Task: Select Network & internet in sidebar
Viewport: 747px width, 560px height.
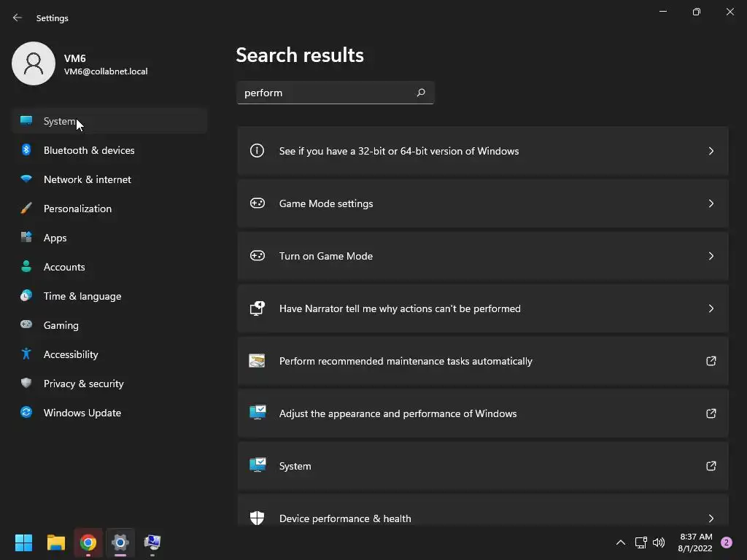Action: coord(88,179)
